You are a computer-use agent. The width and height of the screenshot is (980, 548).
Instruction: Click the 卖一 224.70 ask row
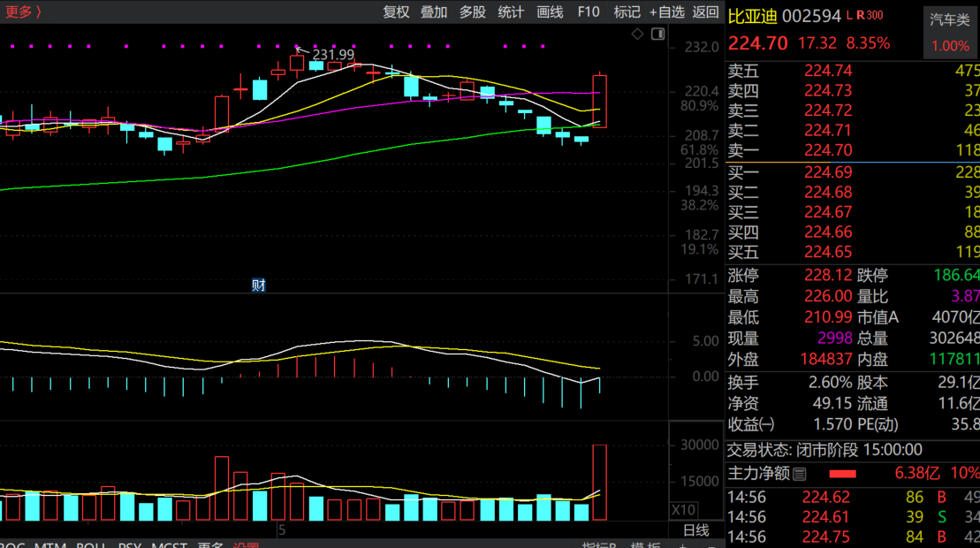pyautogui.click(x=853, y=150)
